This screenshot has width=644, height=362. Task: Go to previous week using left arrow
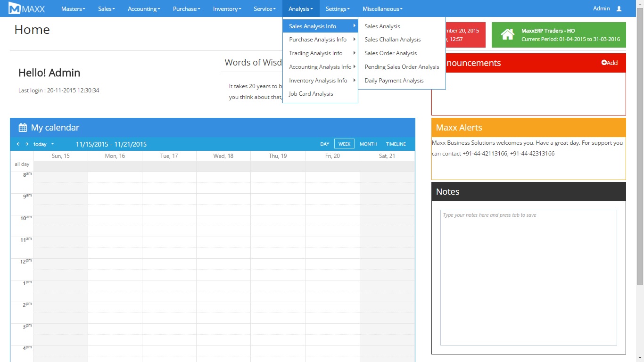[18, 144]
